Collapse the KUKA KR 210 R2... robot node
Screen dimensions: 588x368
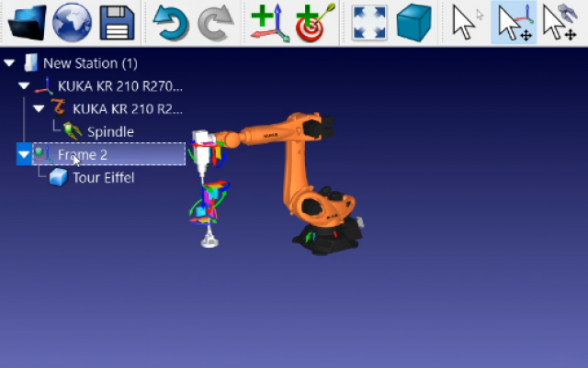click(39, 108)
